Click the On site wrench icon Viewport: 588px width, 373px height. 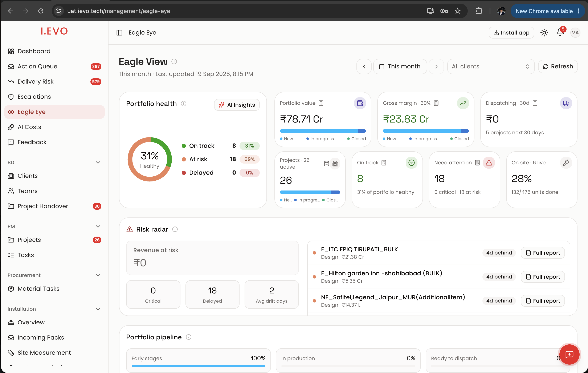click(x=566, y=163)
